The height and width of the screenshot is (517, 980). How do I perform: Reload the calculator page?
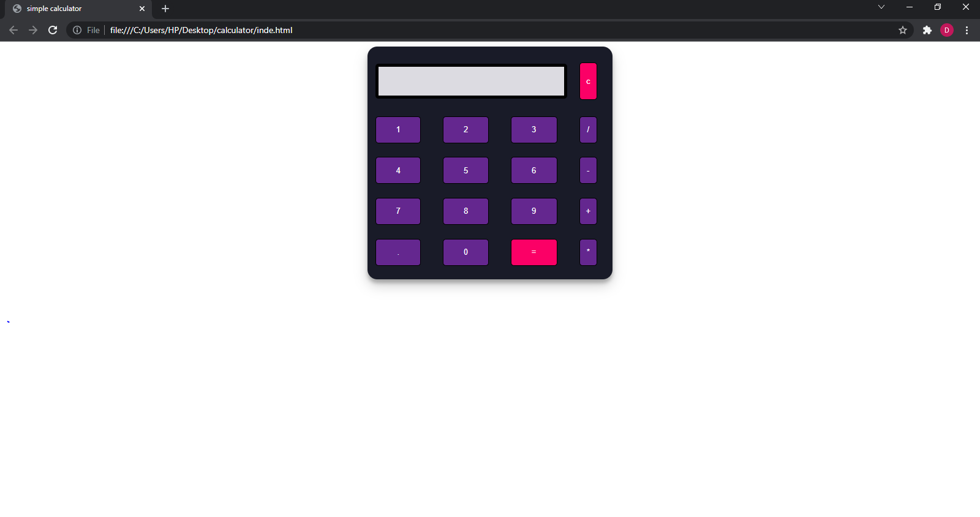[x=53, y=30]
